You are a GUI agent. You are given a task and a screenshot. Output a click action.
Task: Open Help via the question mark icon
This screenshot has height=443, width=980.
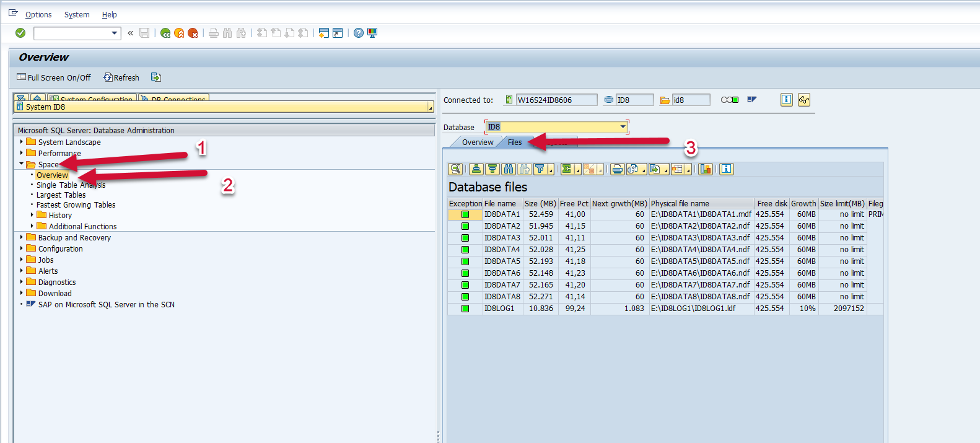click(x=359, y=33)
